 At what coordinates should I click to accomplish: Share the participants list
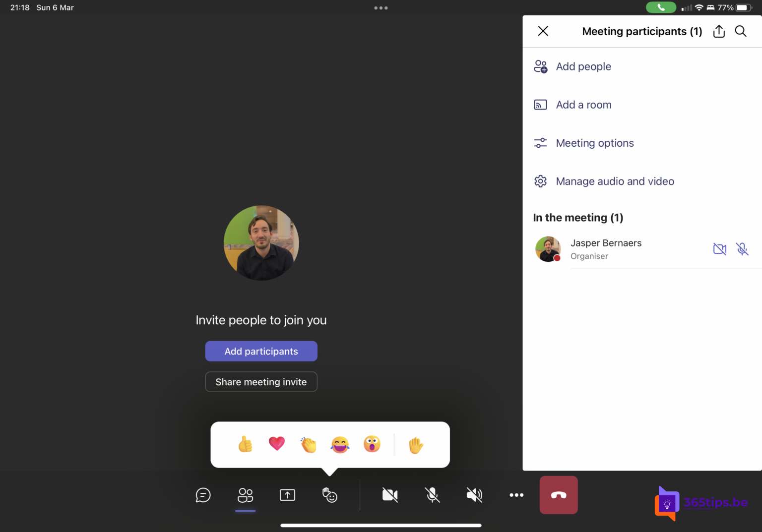[719, 31]
